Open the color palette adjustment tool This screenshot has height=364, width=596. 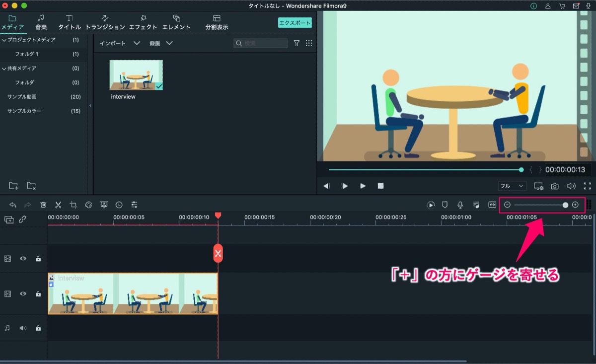88,205
